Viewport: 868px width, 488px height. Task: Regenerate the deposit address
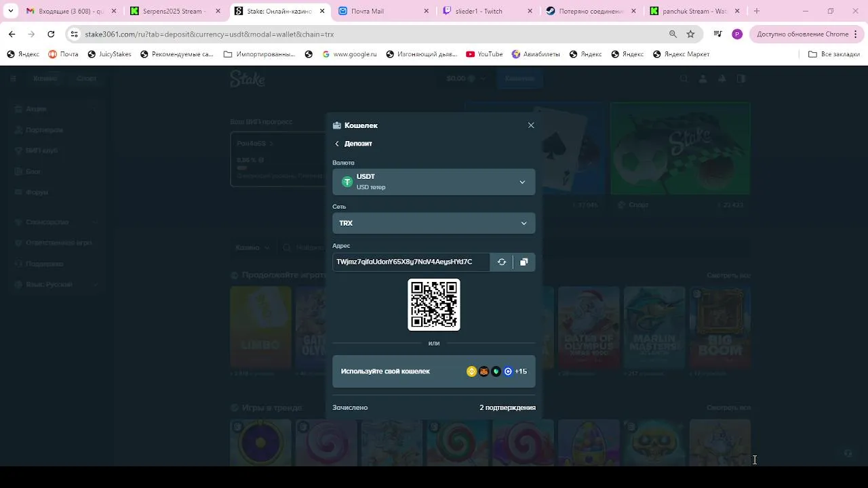[x=502, y=262]
